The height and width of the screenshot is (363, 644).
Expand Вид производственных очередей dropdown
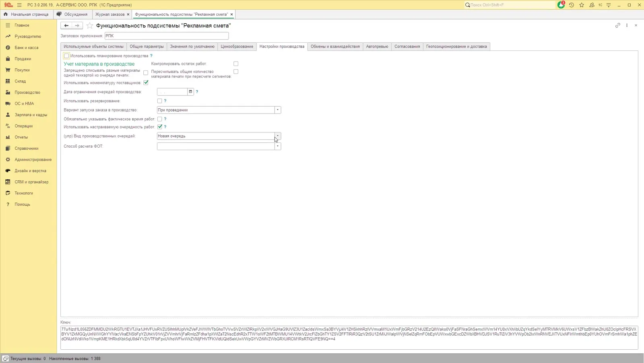pos(278,136)
